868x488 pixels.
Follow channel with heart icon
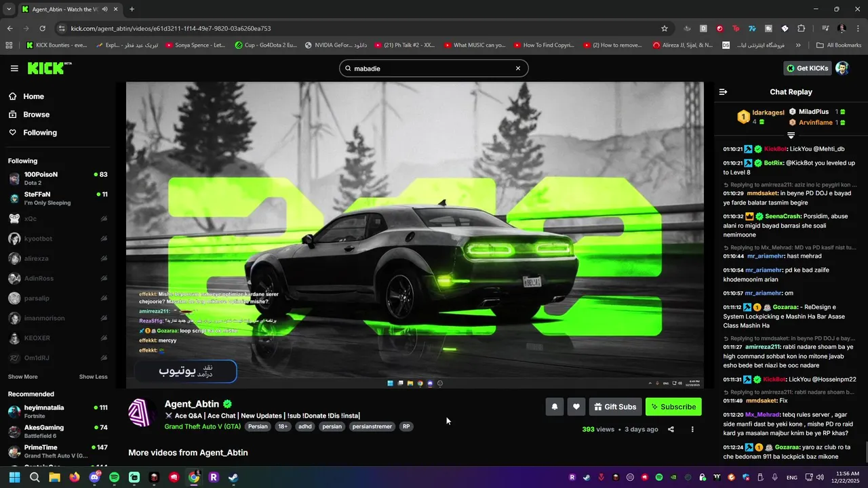click(576, 407)
